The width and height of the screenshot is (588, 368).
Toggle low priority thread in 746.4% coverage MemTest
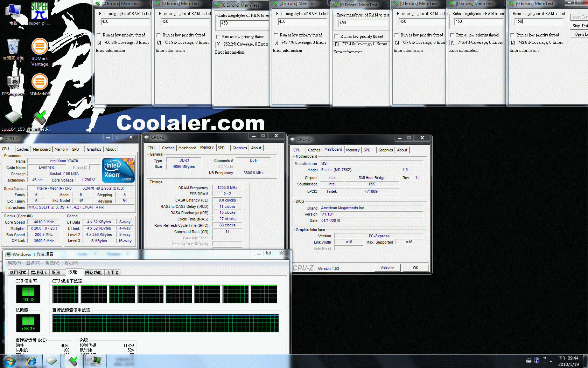click(x=452, y=35)
